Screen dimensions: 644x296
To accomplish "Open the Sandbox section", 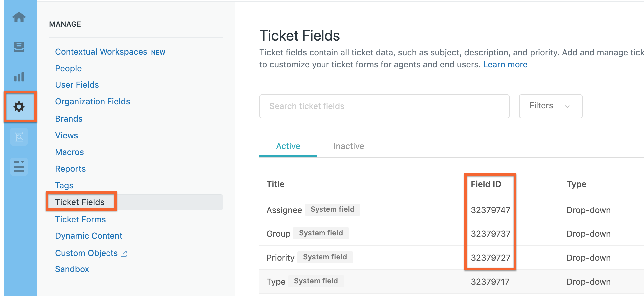I will tap(72, 269).
